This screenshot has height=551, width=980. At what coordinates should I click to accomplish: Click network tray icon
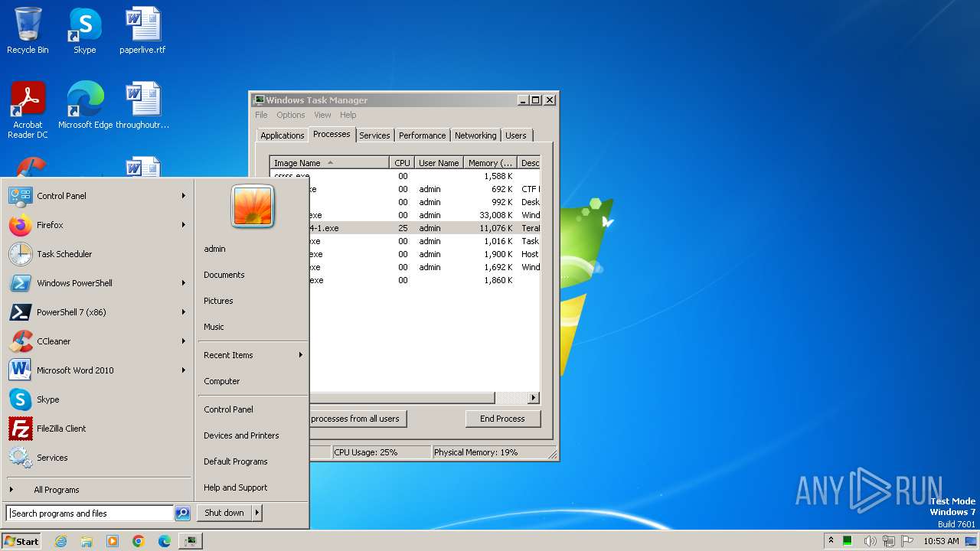pyautogui.click(x=890, y=541)
